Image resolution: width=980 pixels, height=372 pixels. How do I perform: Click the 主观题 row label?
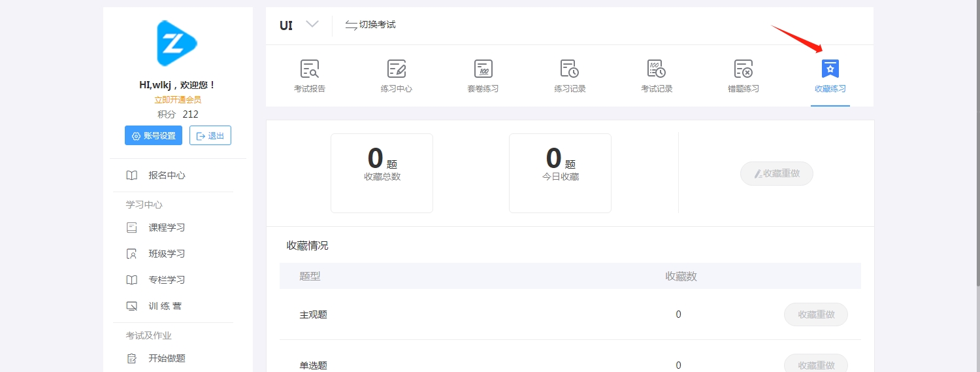(314, 314)
